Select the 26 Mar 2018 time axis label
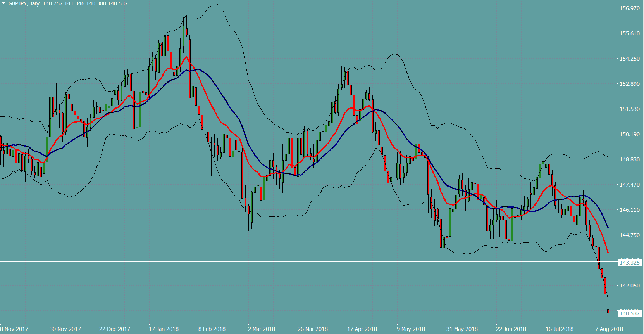The height and width of the screenshot is (334, 644). 313,329
